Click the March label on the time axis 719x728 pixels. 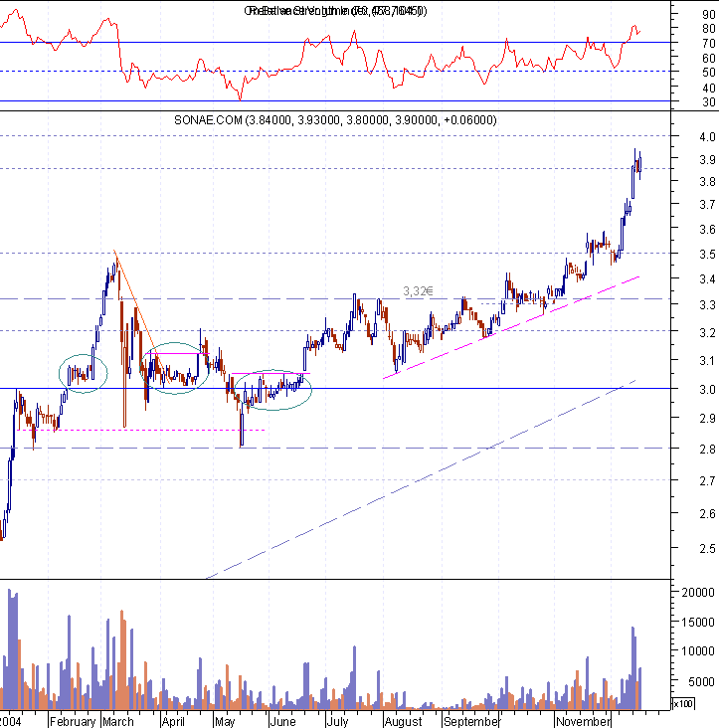(118, 721)
